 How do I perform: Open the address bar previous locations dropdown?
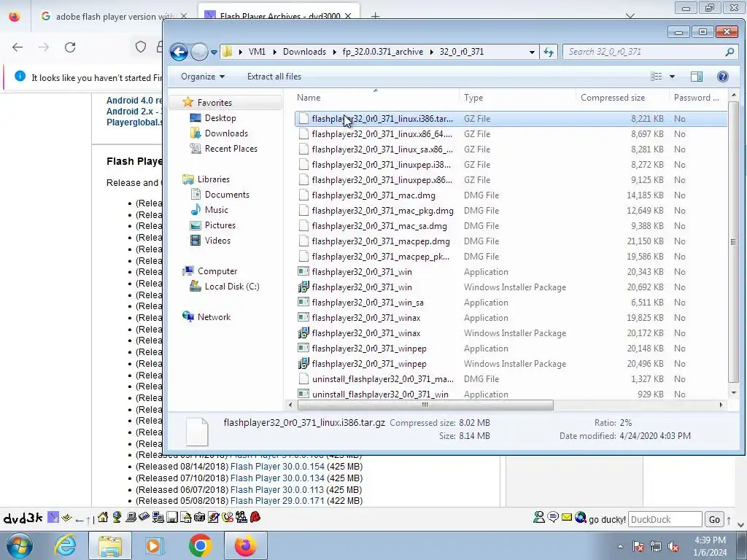532,52
